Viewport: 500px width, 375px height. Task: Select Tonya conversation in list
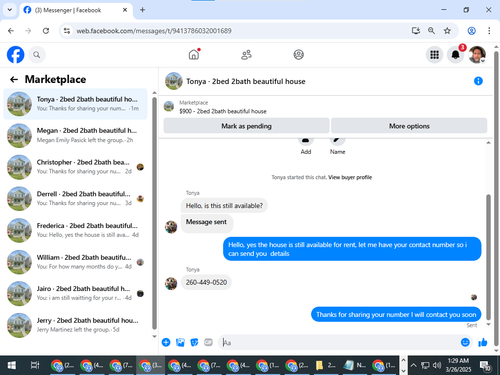pos(75,104)
